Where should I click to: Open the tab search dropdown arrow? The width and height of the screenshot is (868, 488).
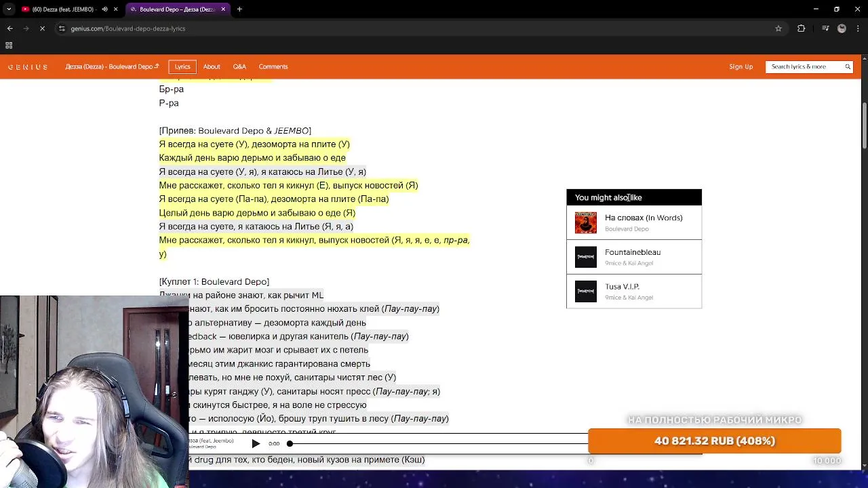(9, 9)
